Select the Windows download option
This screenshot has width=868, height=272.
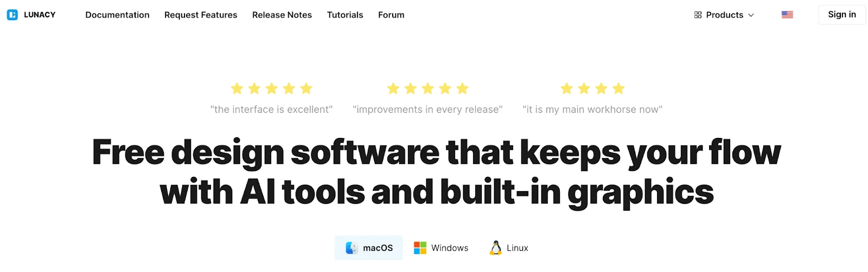441,248
